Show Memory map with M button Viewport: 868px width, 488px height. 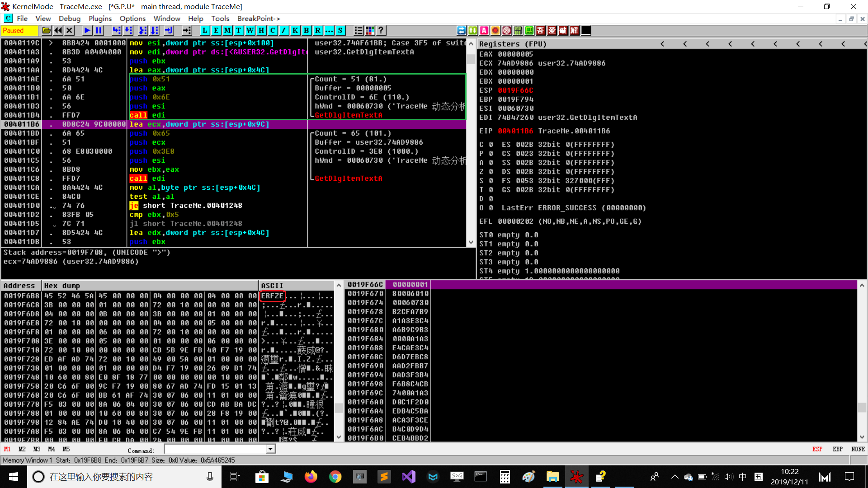227,30
